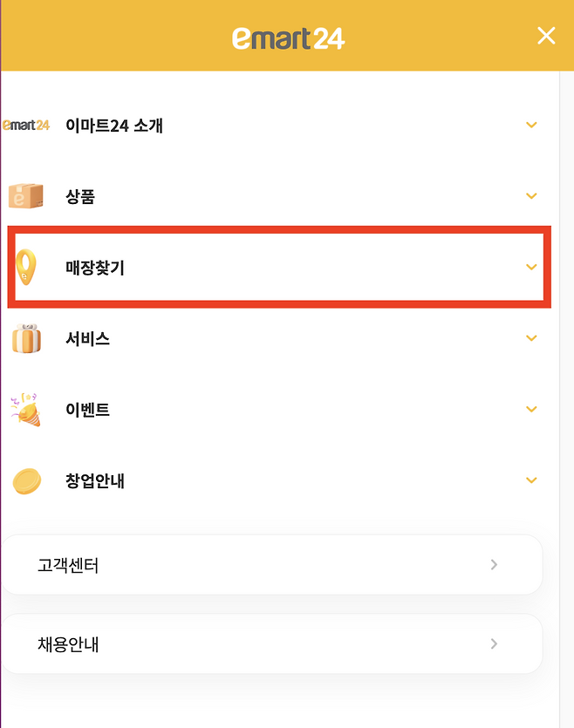This screenshot has height=728, width=574.
Task: Go to the 채용안내 page
Action: click(271, 644)
